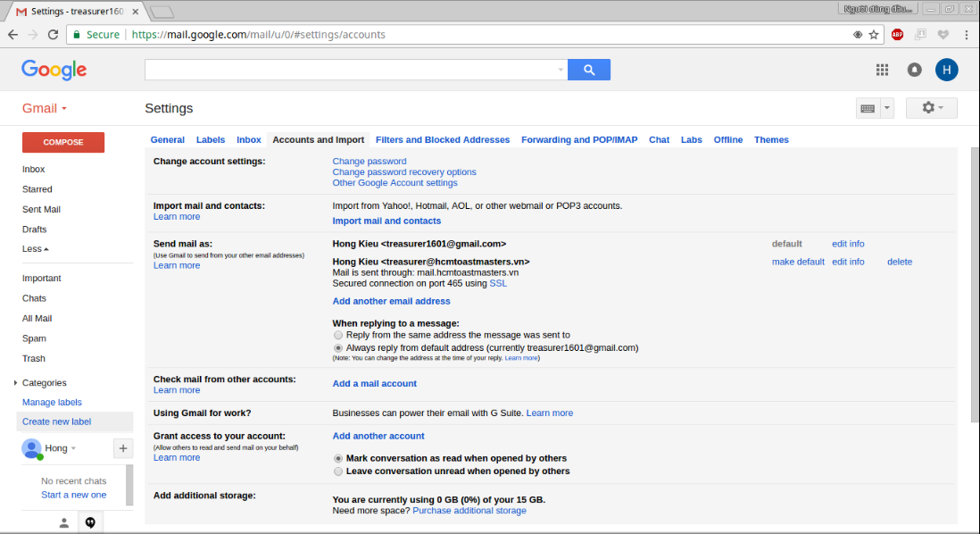The width and height of the screenshot is (980, 534).
Task: Open the Google apps grid icon
Action: [x=882, y=70]
